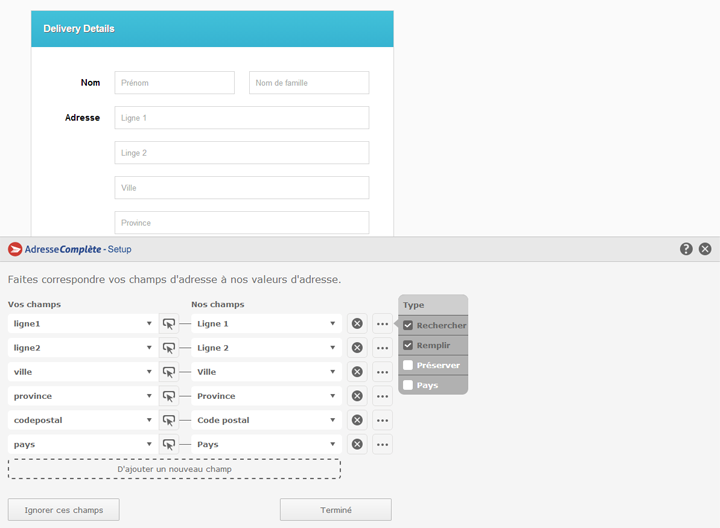
Task: Open the Pays Nos champs dropdown
Action: (266, 444)
